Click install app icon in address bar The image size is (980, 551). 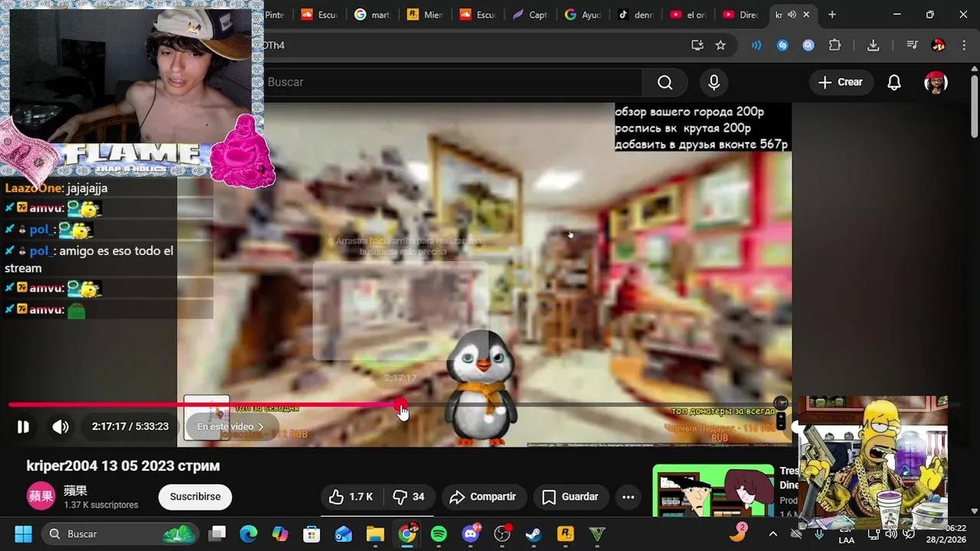(697, 45)
